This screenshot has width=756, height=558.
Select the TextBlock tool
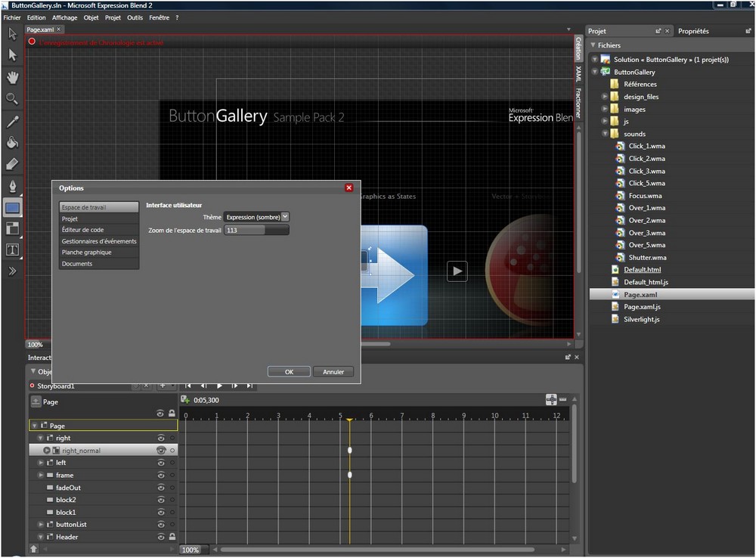(x=12, y=250)
